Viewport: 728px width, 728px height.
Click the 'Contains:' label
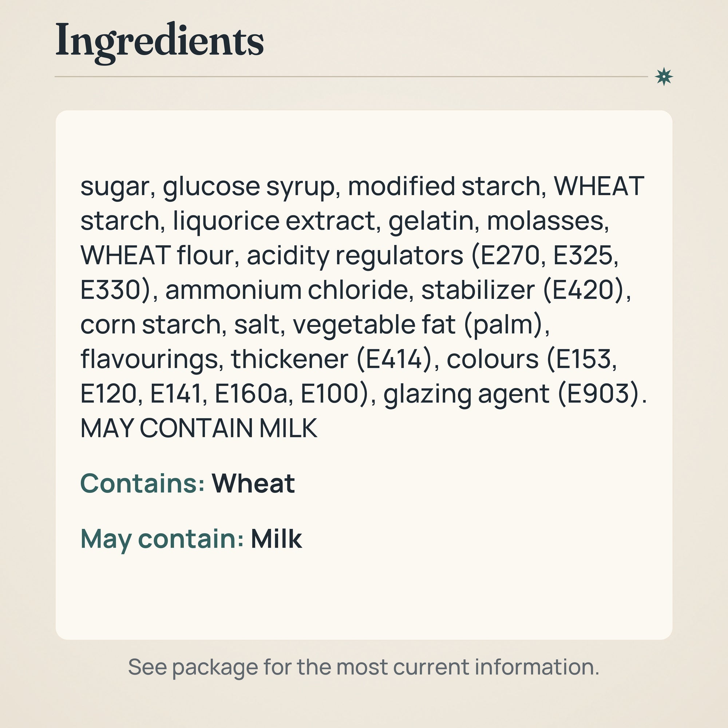pyautogui.click(x=142, y=483)
